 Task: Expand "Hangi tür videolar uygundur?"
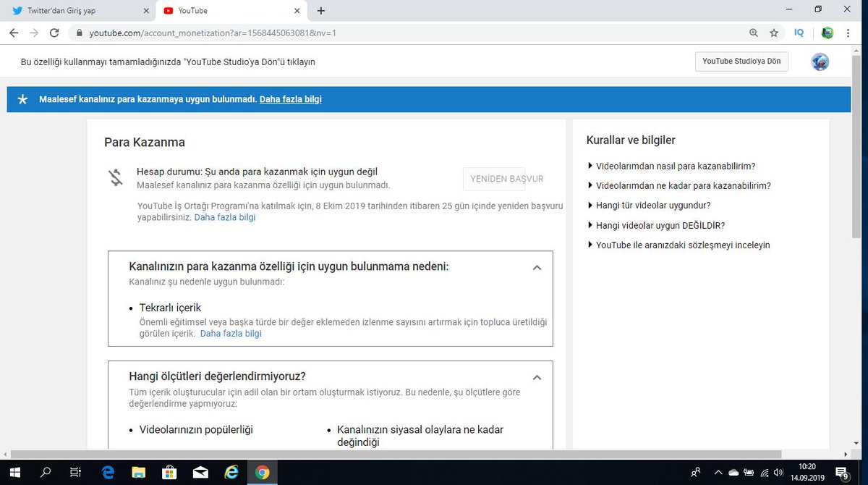pyautogui.click(x=650, y=205)
